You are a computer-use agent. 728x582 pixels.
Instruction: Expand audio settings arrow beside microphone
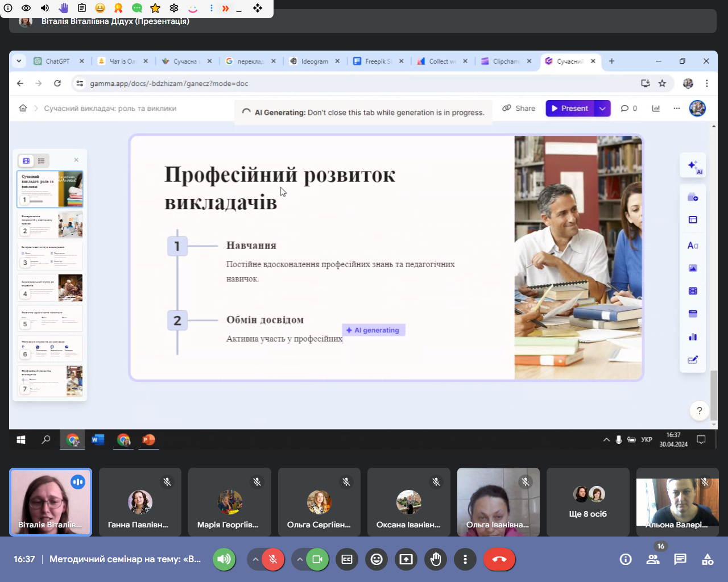(256, 559)
